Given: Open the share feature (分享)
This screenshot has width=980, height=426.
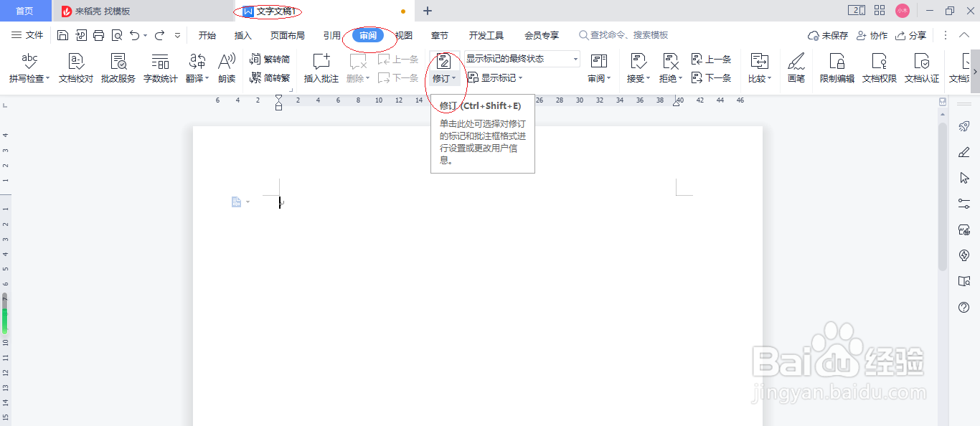Looking at the screenshot, I should (917, 34).
